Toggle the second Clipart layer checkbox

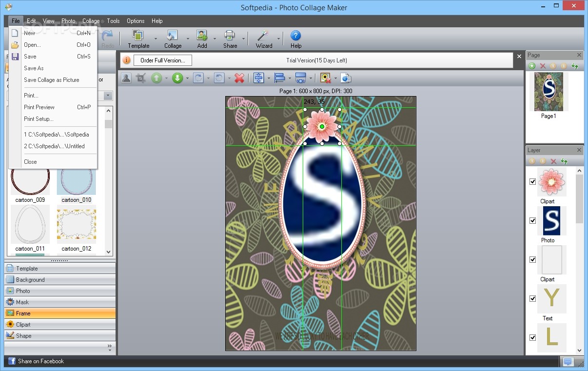tap(532, 259)
